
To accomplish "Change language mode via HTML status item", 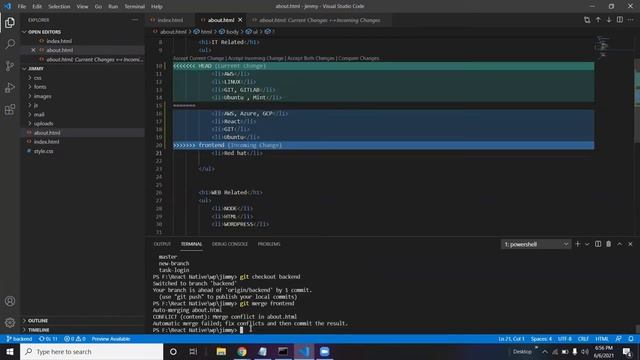I will tap(602, 339).
